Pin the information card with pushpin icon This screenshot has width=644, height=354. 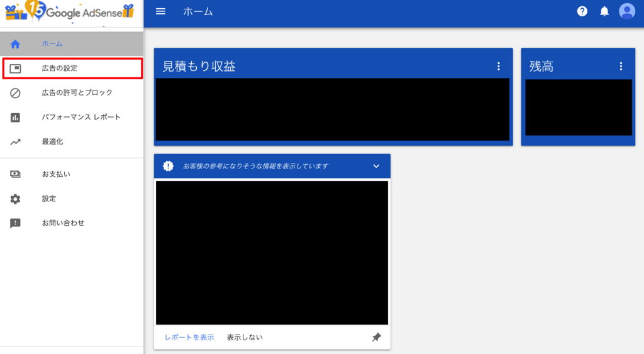click(x=376, y=337)
